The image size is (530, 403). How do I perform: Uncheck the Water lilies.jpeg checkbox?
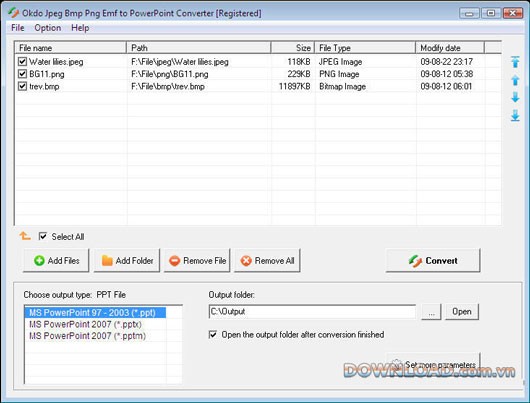point(22,62)
